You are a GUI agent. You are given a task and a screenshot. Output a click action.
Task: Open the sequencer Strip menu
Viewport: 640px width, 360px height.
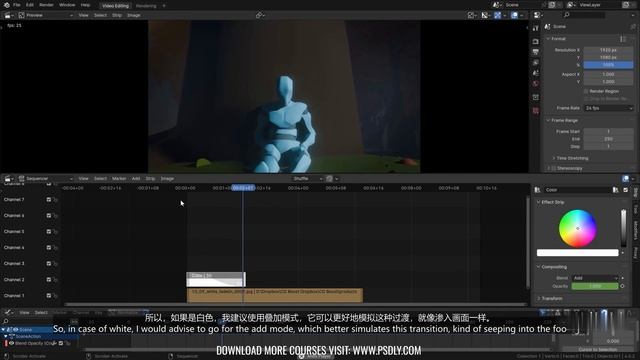(x=150, y=179)
